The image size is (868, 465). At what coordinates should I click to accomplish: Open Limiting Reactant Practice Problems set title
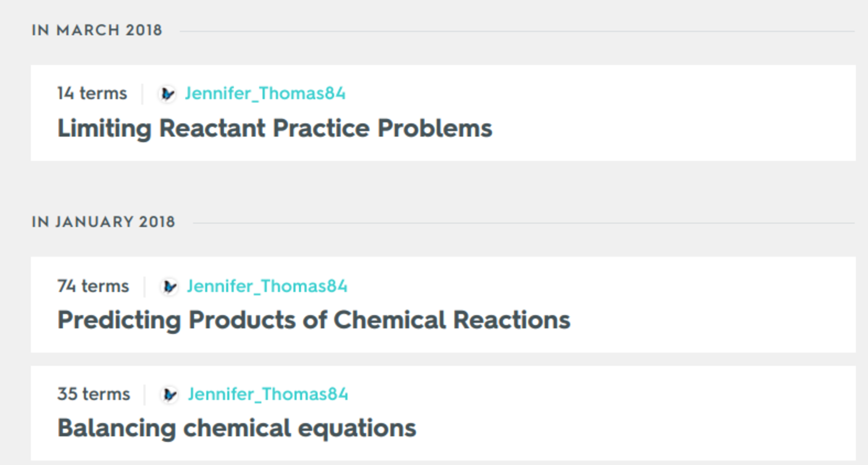[275, 128]
